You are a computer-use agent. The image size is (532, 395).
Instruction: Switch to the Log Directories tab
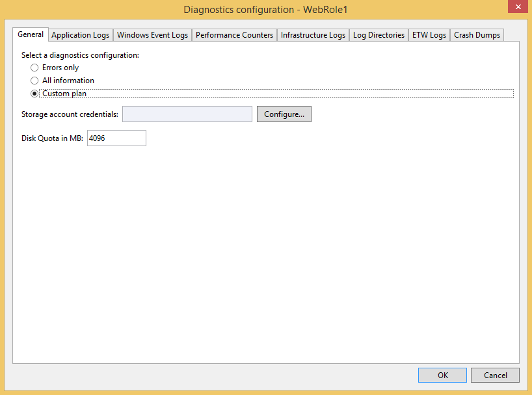point(379,35)
